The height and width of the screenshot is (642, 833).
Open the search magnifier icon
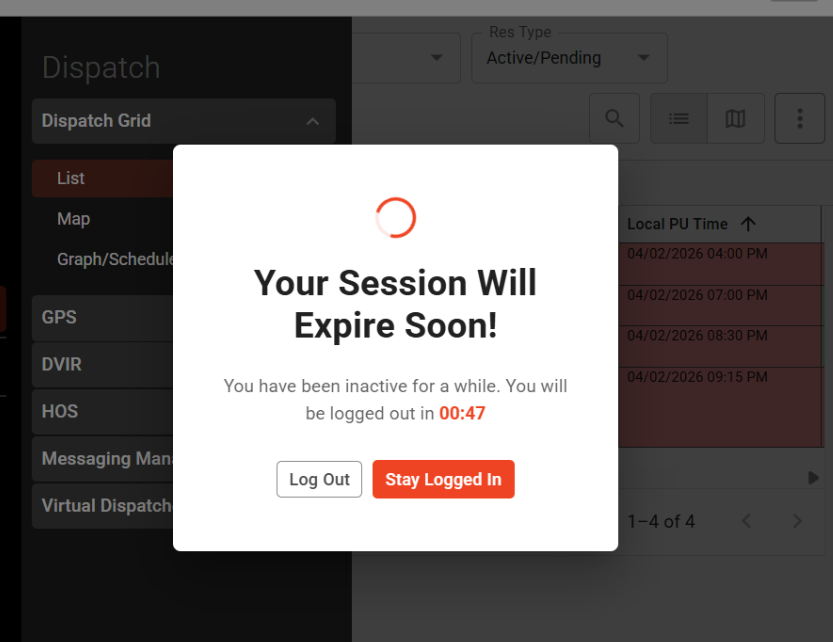point(614,119)
